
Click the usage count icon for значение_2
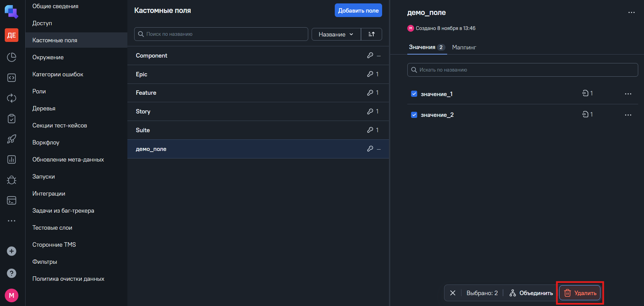click(585, 114)
